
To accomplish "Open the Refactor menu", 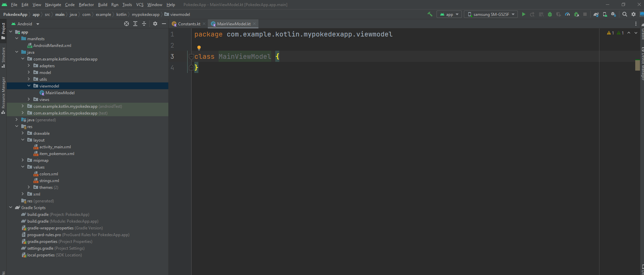I will coord(86,5).
